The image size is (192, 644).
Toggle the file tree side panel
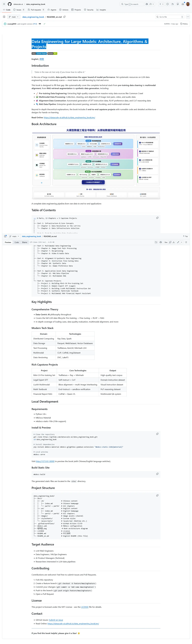(x=4, y=17)
